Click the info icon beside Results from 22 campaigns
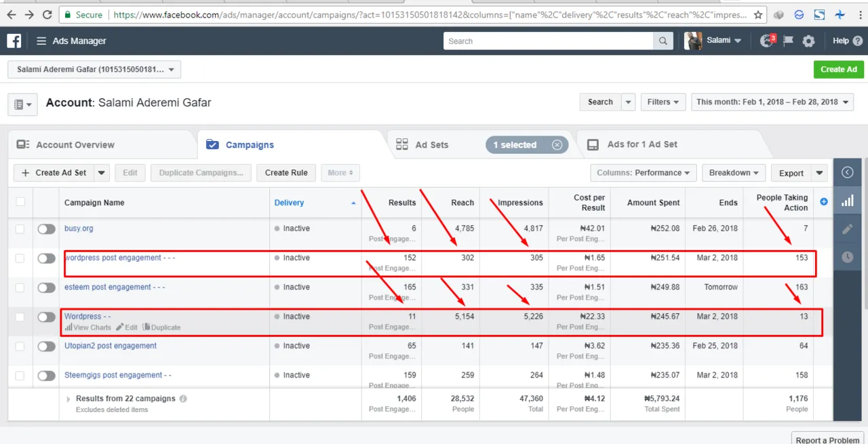 pyautogui.click(x=183, y=399)
